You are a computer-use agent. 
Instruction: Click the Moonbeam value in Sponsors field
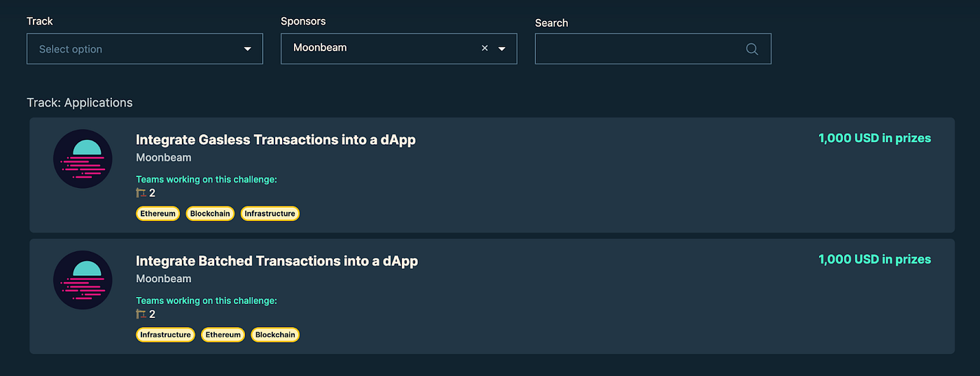[x=320, y=48]
